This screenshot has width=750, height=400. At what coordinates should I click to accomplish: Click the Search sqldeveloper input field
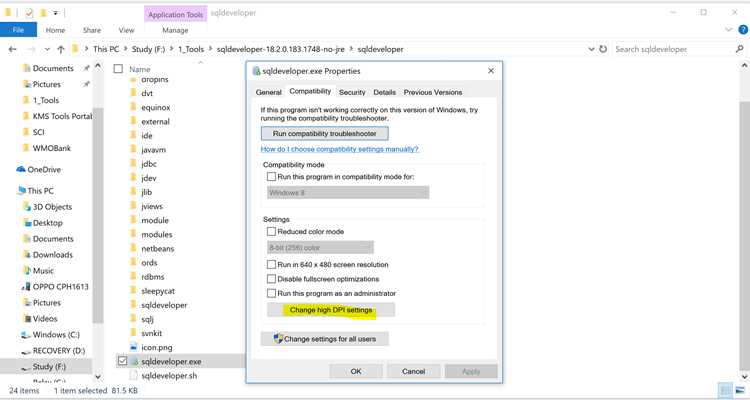point(672,49)
